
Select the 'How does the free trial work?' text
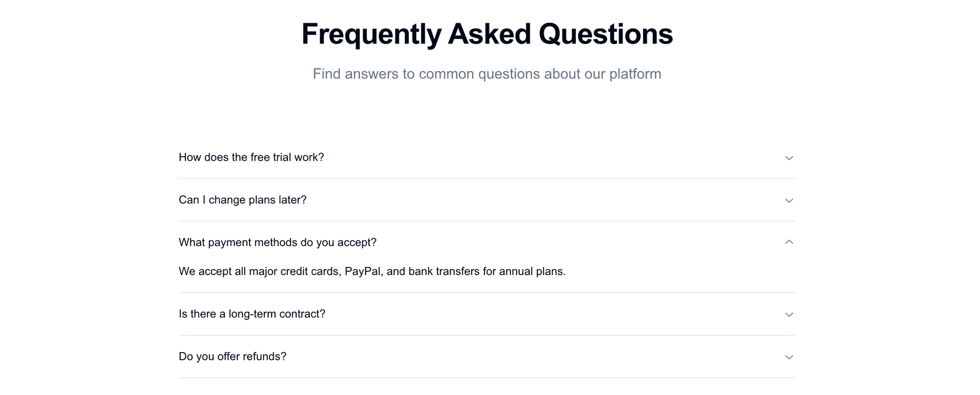click(252, 157)
